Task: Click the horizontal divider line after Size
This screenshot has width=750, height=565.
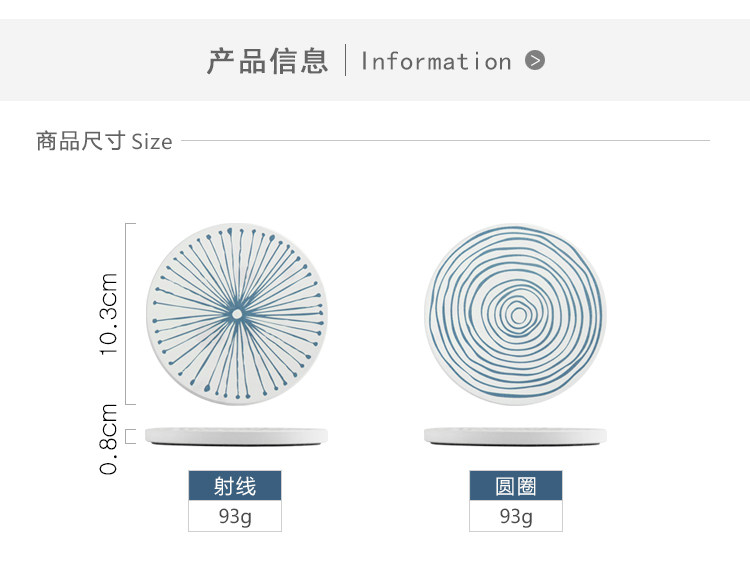Action: (445, 141)
